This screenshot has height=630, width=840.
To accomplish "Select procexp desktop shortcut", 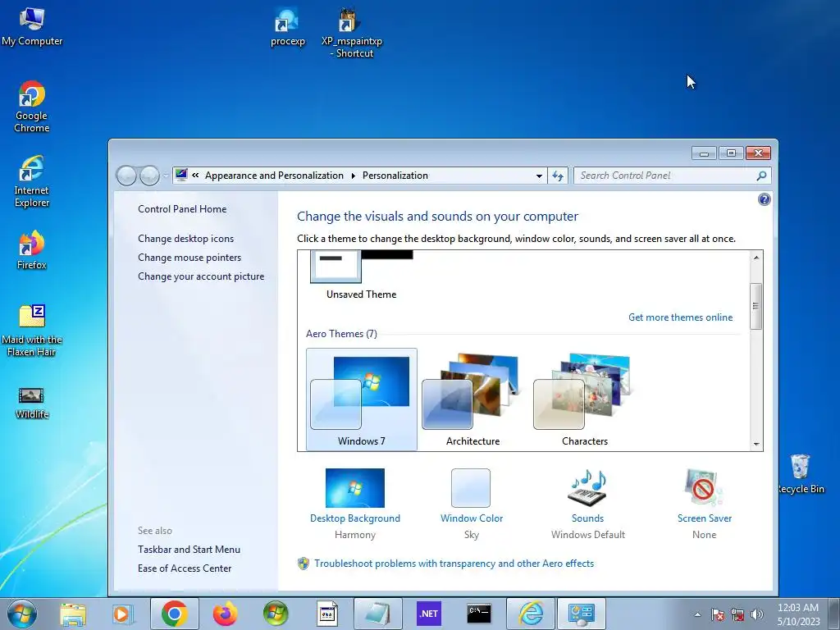I will 288,27.
